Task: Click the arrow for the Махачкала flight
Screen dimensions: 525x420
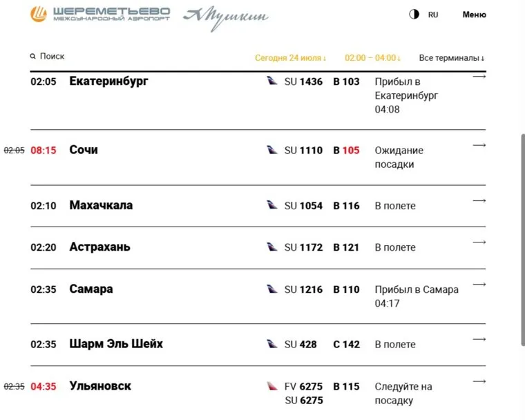Action: tap(479, 200)
